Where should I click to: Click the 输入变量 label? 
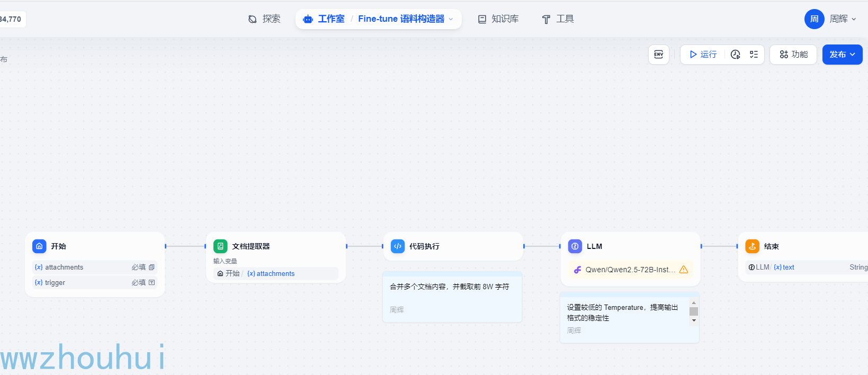pyautogui.click(x=225, y=261)
